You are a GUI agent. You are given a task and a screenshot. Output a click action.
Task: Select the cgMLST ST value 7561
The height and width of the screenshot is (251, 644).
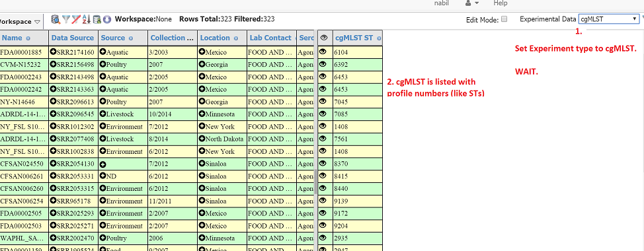(341, 139)
